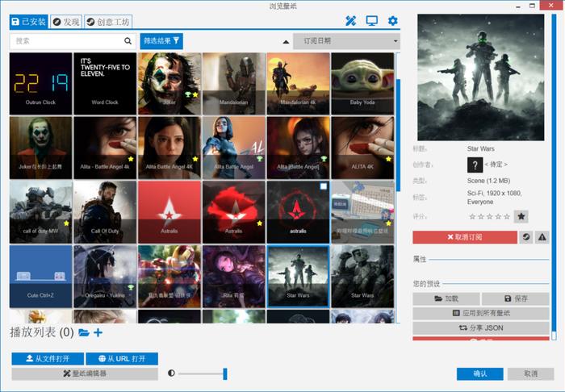Viewport: 565px width, 392px height.
Task: Click trophy on Alita Battle Angel thumbnail
Action: coord(259,159)
